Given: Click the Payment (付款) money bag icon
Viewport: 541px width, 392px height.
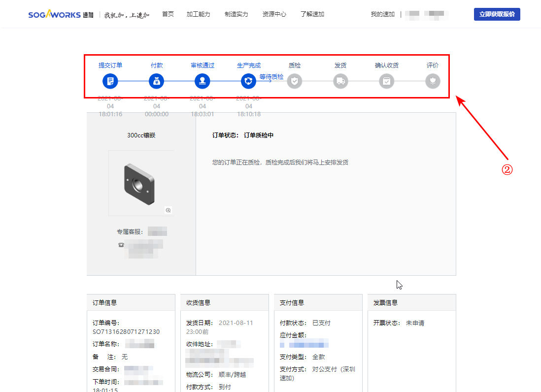Looking at the screenshot, I should click(156, 81).
